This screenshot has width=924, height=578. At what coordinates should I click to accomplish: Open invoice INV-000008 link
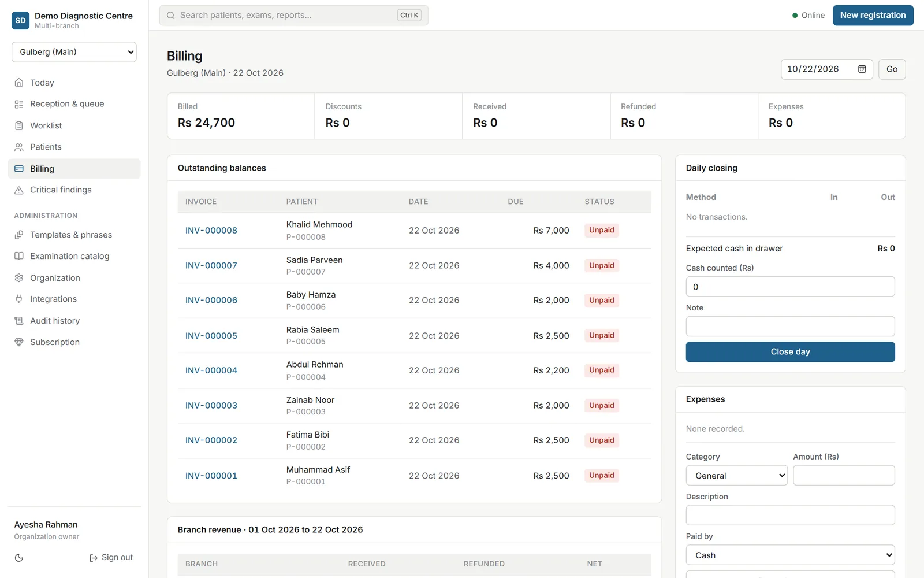211,231
